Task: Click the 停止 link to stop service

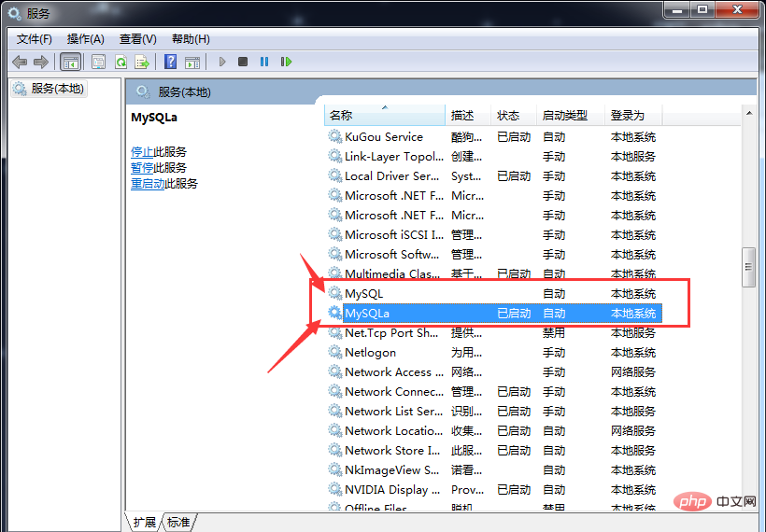Action: point(142,152)
